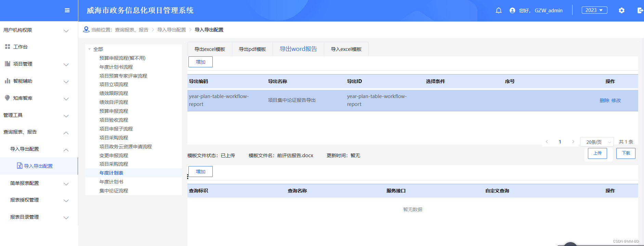This screenshot has width=644, height=246.
Task: Click 导入导出配置 breadcrumb middle link
Action: pyautogui.click(x=171, y=30)
